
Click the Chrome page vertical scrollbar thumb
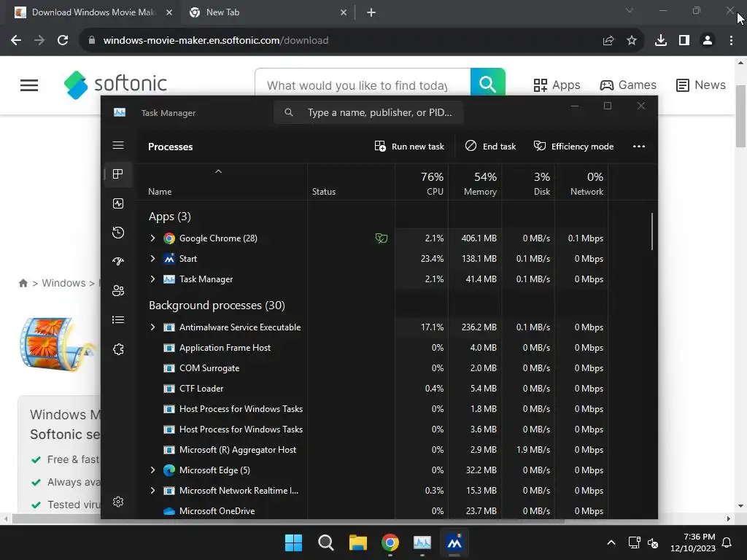[x=740, y=116]
